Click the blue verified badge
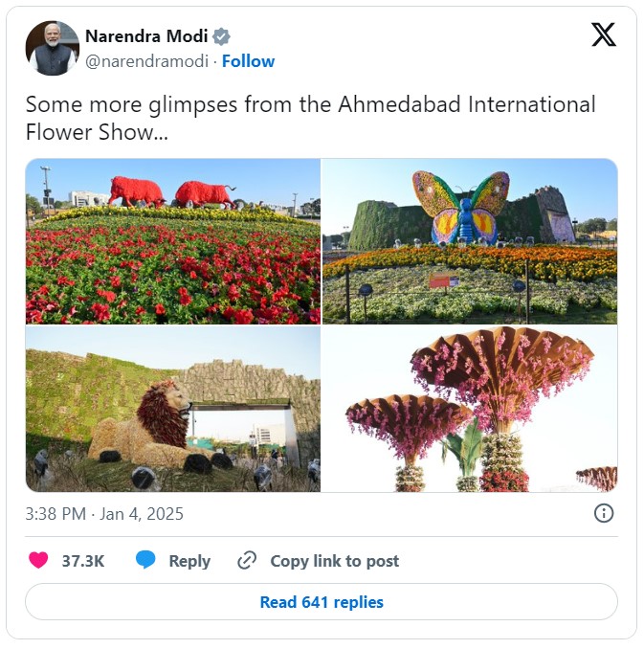The image size is (644, 649). (222, 36)
